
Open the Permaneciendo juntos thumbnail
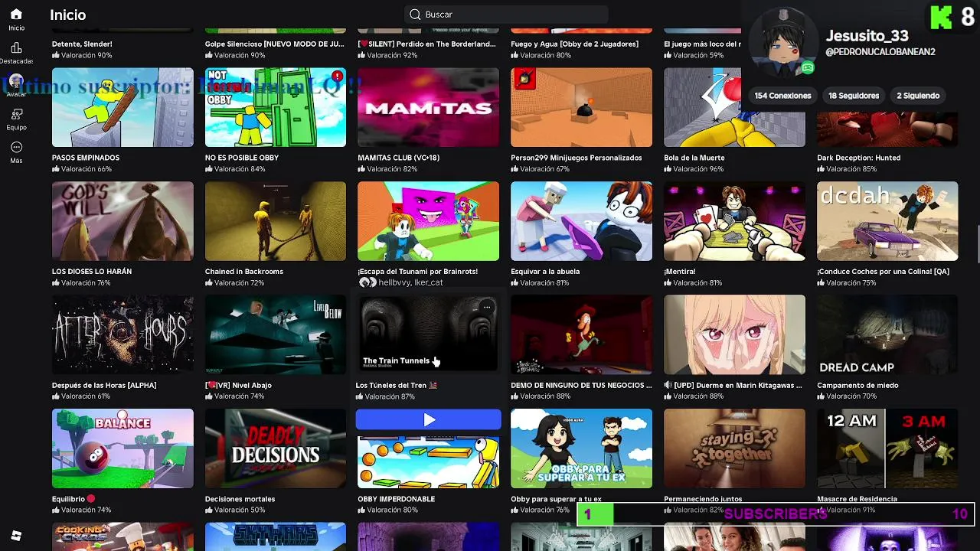coord(734,448)
